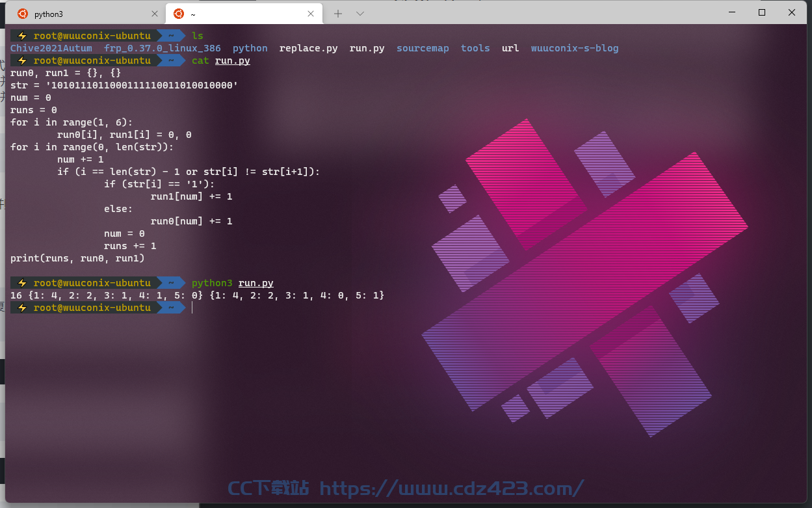This screenshot has height=508, width=812.
Task: Click the tools directory name
Action: (x=475, y=48)
